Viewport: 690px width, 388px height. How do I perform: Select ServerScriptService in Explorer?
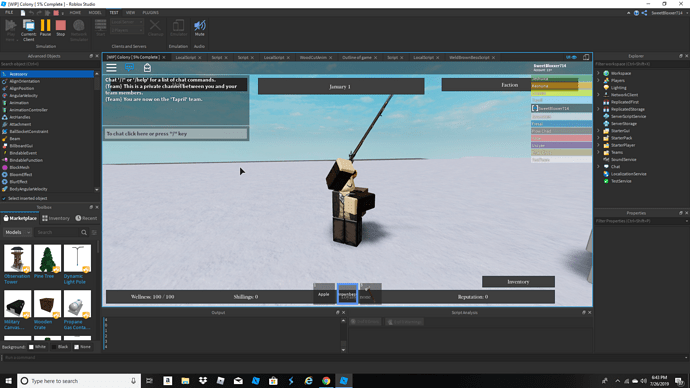pos(628,117)
